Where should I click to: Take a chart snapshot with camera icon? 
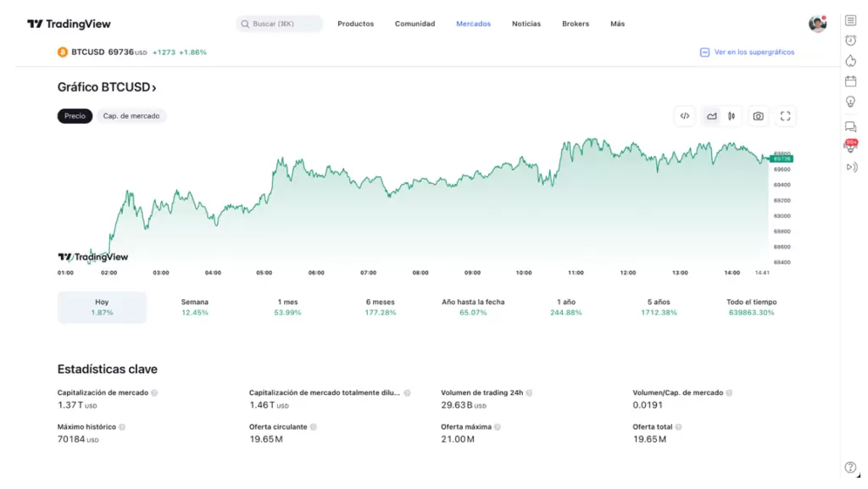pyautogui.click(x=759, y=116)
